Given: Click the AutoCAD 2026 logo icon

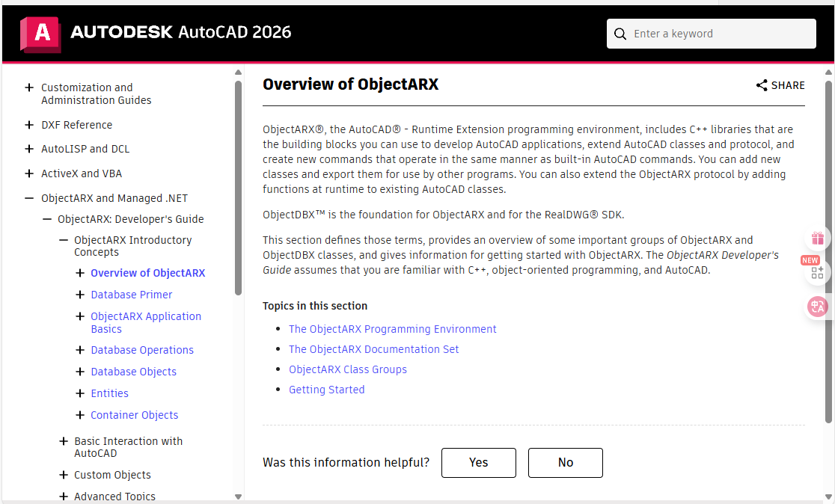Looking at the screenshot, I should (x=40, y=33).
